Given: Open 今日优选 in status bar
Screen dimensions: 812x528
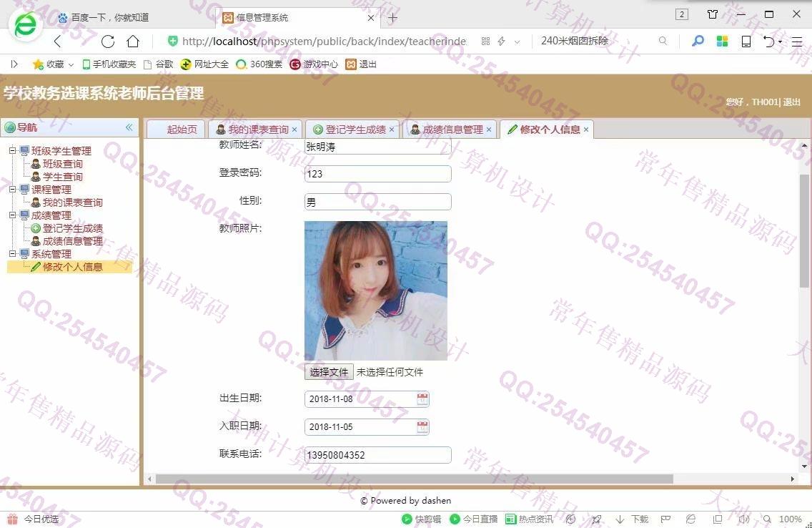Looking at the screenshot, I should click(33, 519).
